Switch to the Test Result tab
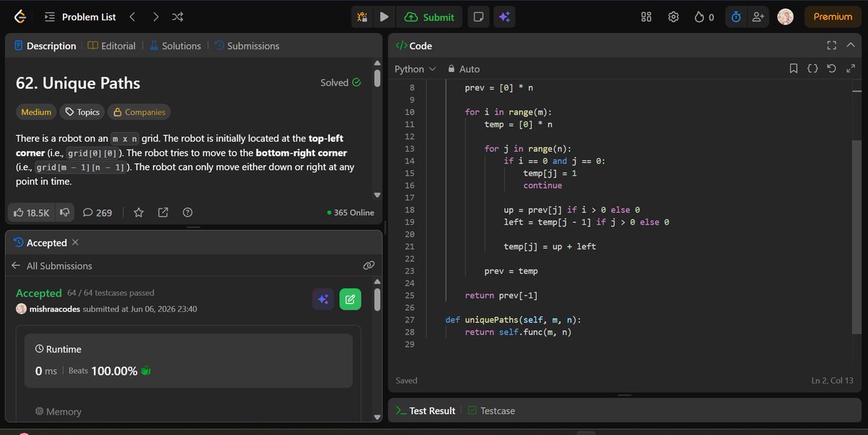Image resolution: width=868 pixels, height=435 pixels. pyautogui.click(x=425, y=410)
